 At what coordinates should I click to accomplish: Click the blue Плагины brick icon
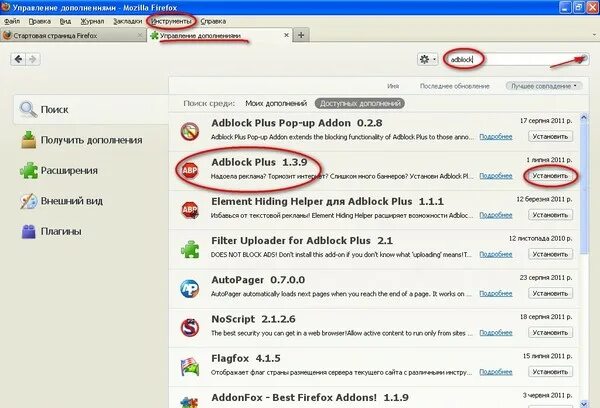click(x=29, y=232)
